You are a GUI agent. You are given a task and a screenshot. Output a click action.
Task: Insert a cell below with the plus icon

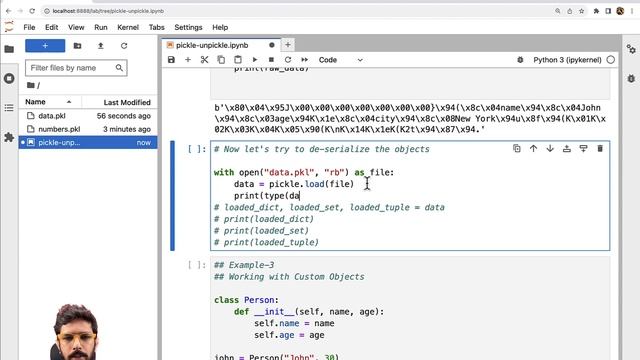click(x=188, y=60)
